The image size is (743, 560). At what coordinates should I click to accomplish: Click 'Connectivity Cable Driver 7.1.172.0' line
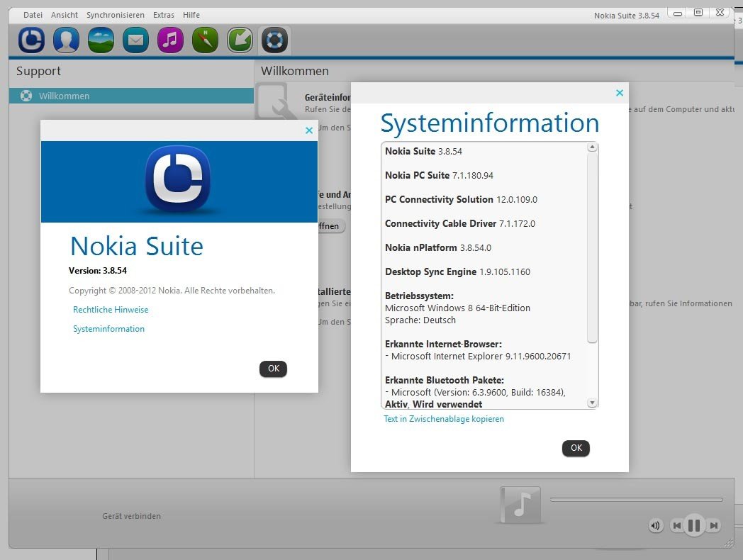point(460,223)
